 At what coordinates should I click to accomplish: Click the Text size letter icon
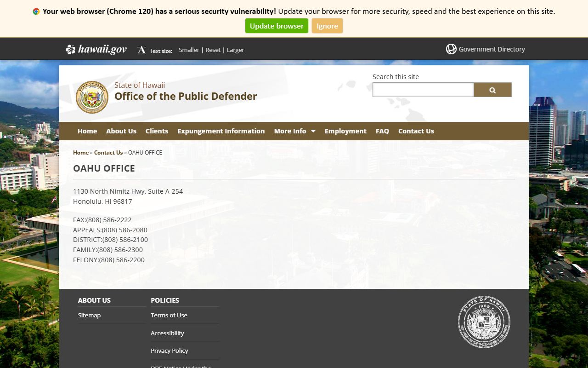141,50
